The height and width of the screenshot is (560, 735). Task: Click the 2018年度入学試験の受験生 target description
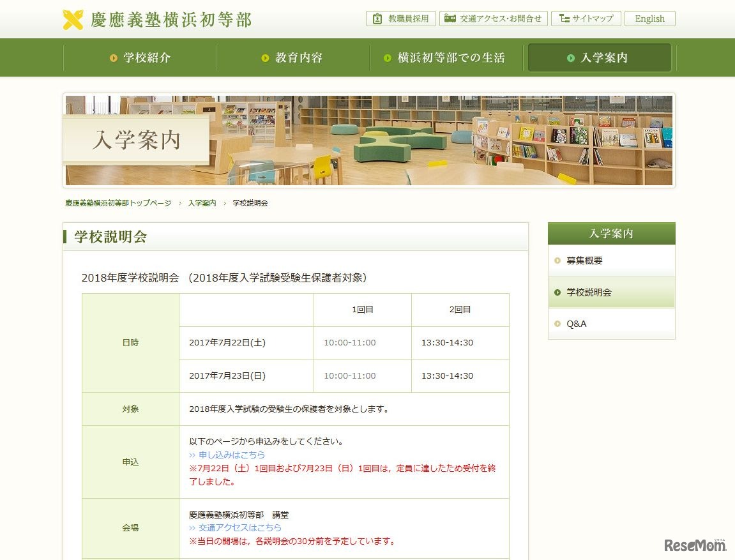click(x=289, y=409)
